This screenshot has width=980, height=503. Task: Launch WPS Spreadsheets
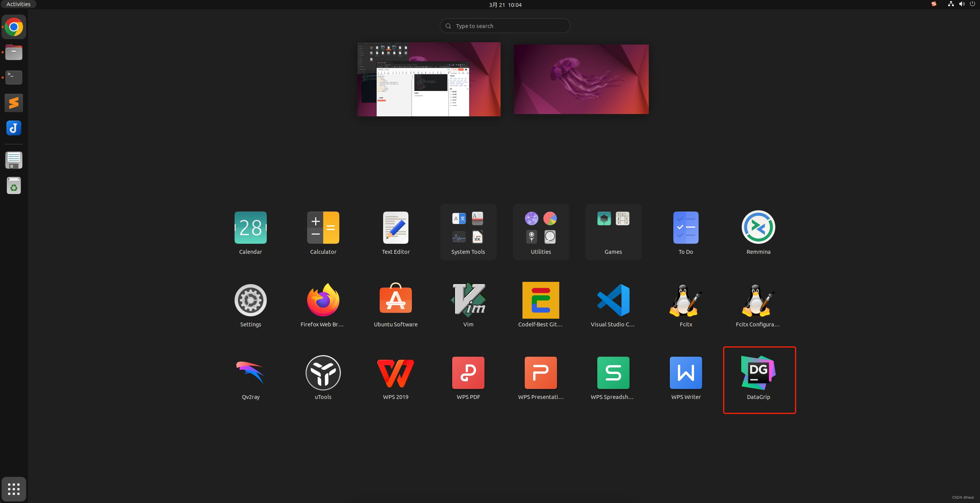(x=613, y=377)
